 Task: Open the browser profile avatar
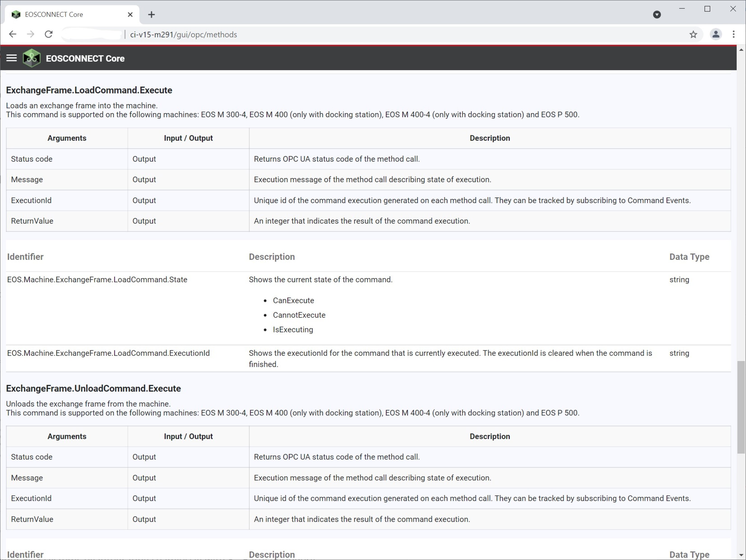[x=716, y=34]
